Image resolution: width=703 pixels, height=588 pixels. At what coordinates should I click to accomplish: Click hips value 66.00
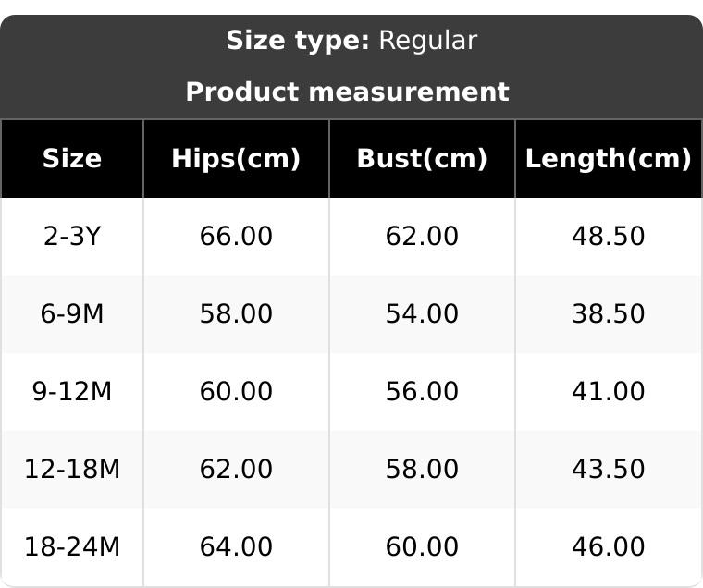coord(236,237)
